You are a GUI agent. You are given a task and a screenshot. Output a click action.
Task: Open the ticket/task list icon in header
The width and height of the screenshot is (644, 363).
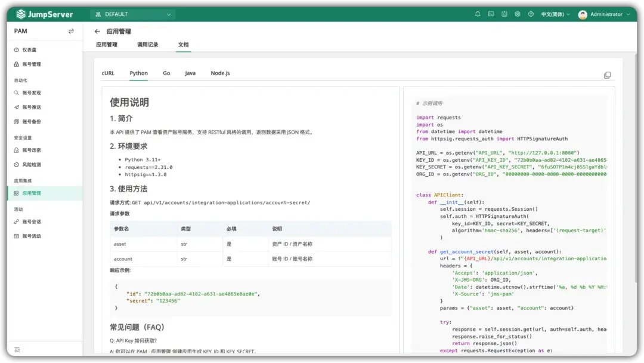(504, 14)
